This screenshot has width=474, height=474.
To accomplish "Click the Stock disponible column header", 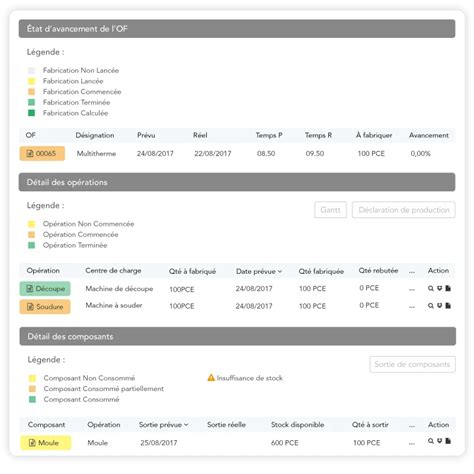I will (297, 425).
